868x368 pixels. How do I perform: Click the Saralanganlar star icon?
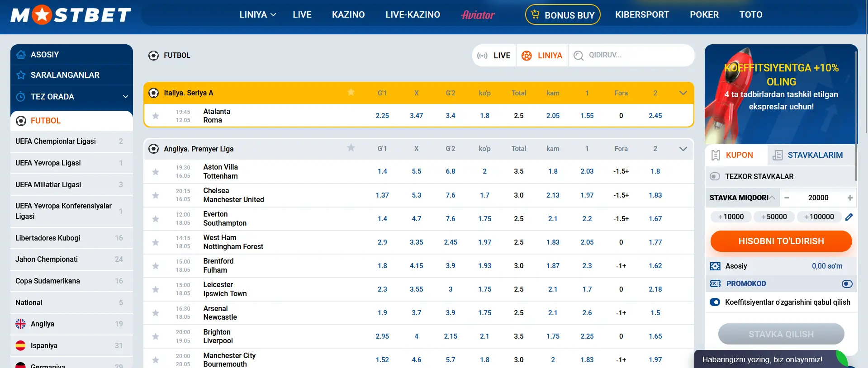21,75
